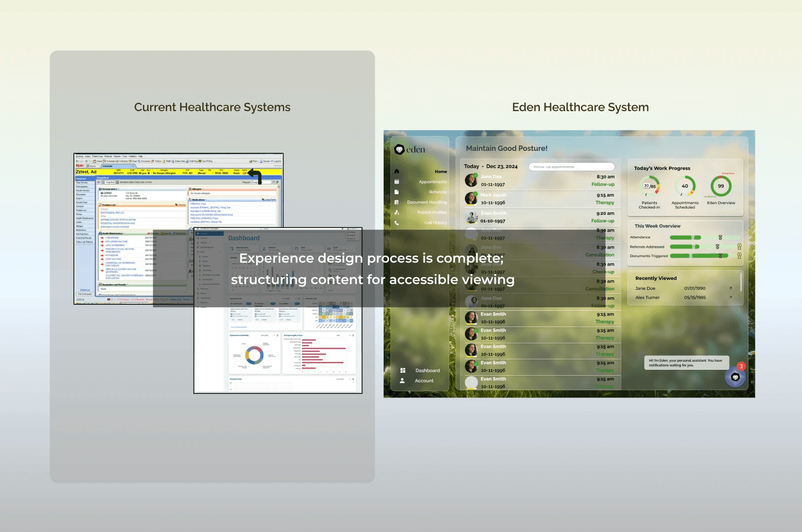Open the Patient Care menu in the Epic window

click(97, 156)
